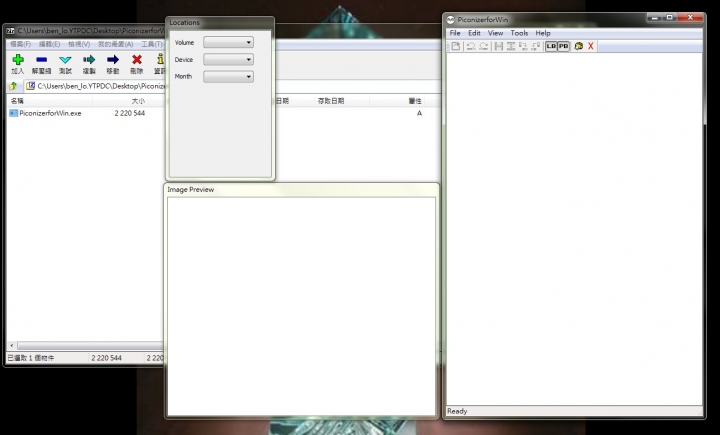Open the 檔案(F) menu in 7-Zip
Viewport: 720px width, 435px height.
click(x=20, y=44)
